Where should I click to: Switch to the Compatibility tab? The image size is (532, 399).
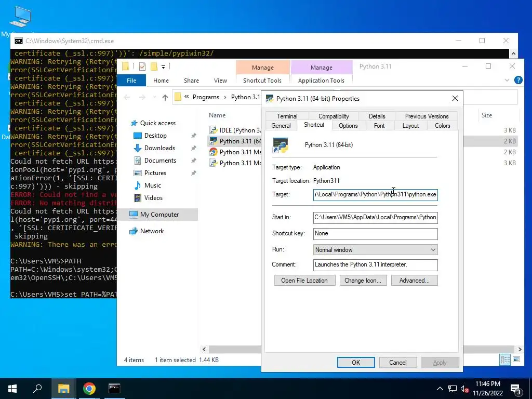click(x=334, y=116)
